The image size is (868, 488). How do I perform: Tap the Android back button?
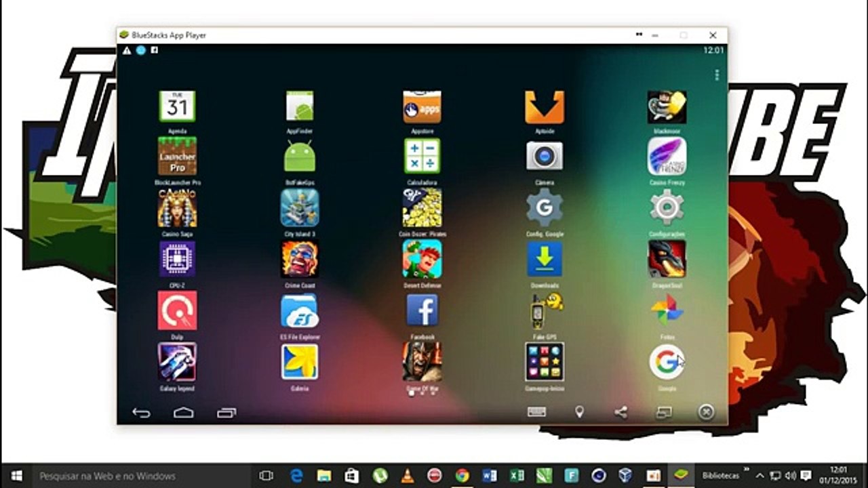click(x=141, y=412)
